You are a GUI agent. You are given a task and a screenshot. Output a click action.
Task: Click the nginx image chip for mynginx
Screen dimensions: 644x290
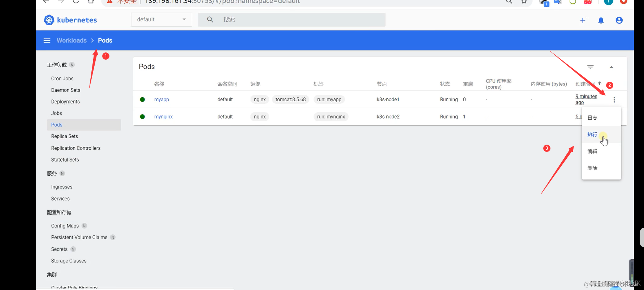click(260, 116)
